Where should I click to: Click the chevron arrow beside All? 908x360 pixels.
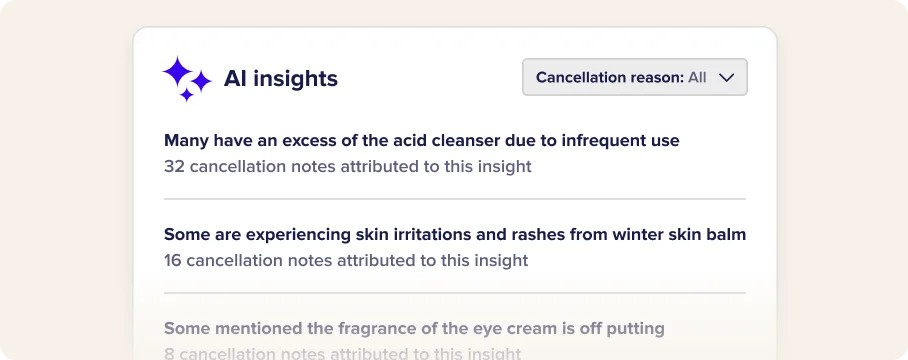pyautogui.click(x=726, y=78)
